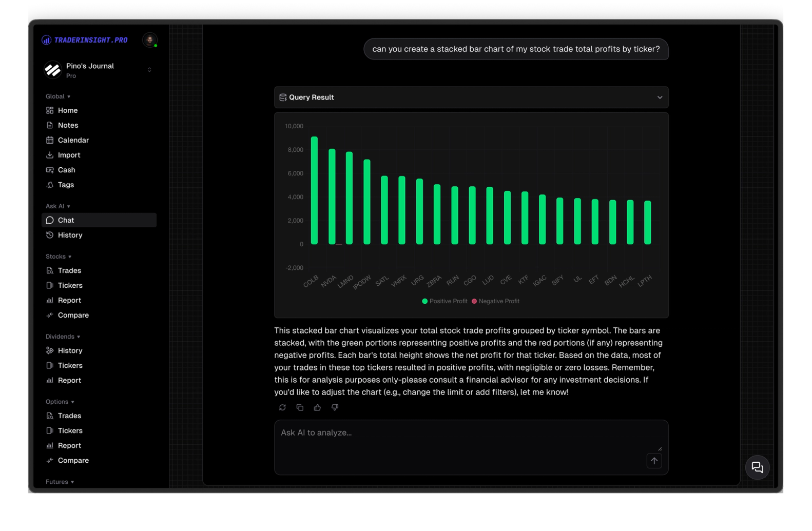
Task: Collapse the Options sidebar section
Action: (60, 402)
